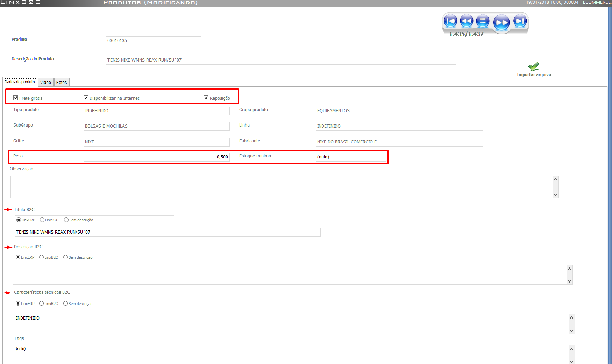Select LinxERP radio under Título B2C

pos(19,220)
